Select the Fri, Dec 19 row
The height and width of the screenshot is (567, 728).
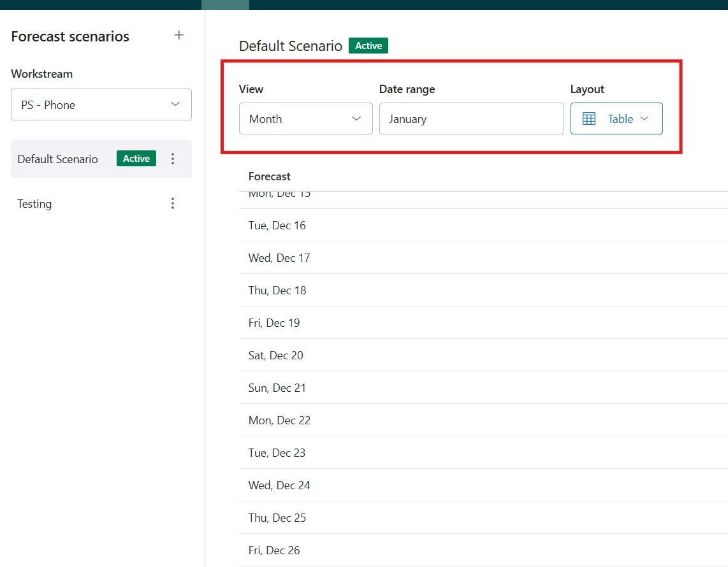(x=483, y=322)
